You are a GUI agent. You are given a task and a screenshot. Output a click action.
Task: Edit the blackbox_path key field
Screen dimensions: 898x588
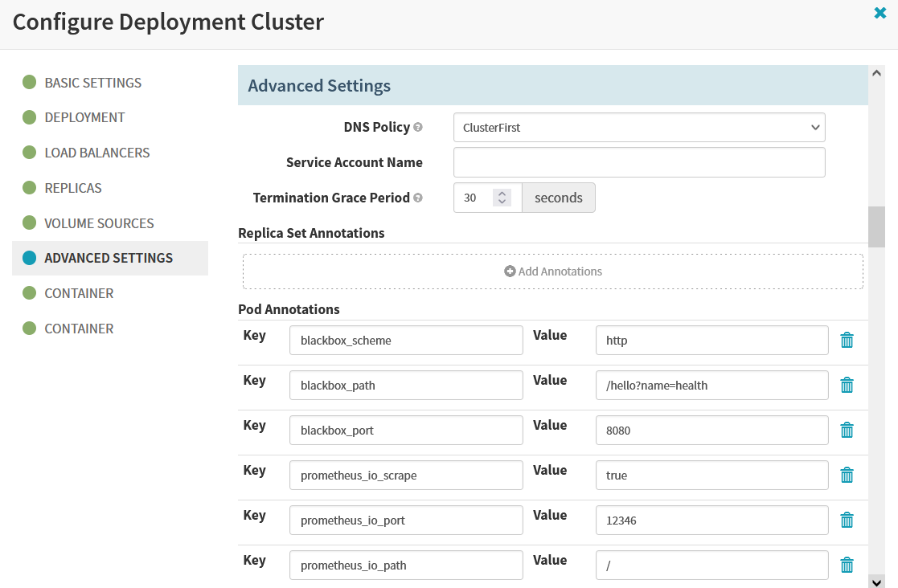[406, 386]
